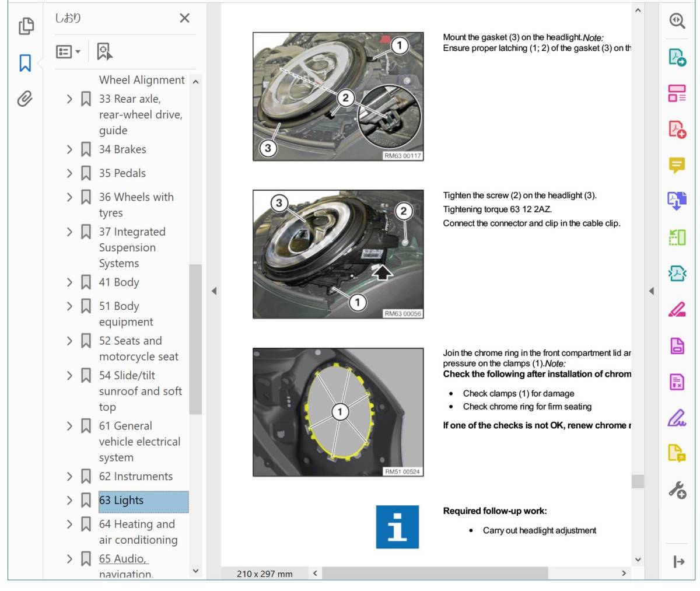Click the document vertical scrollbar thumb
700x591 pixels.
coord(638,481)
